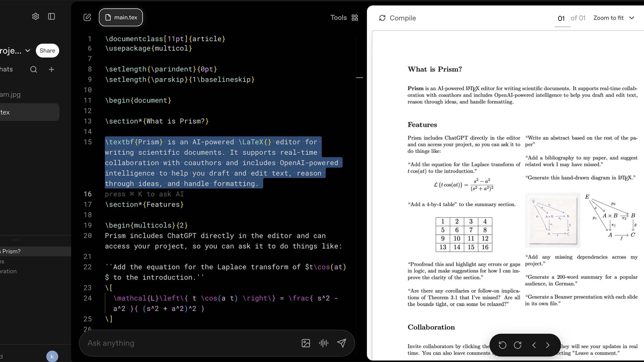Click the page number 01 field

coord(561,18)
